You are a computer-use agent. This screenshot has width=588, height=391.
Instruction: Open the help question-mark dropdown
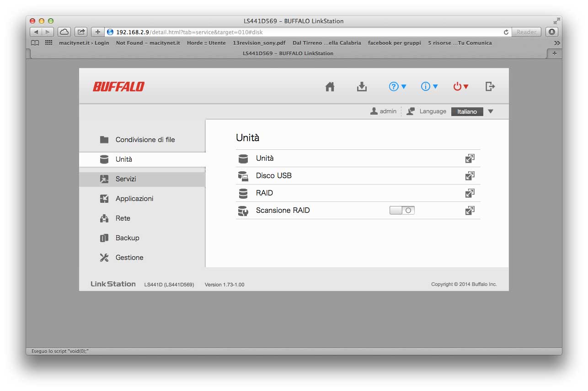397,86
